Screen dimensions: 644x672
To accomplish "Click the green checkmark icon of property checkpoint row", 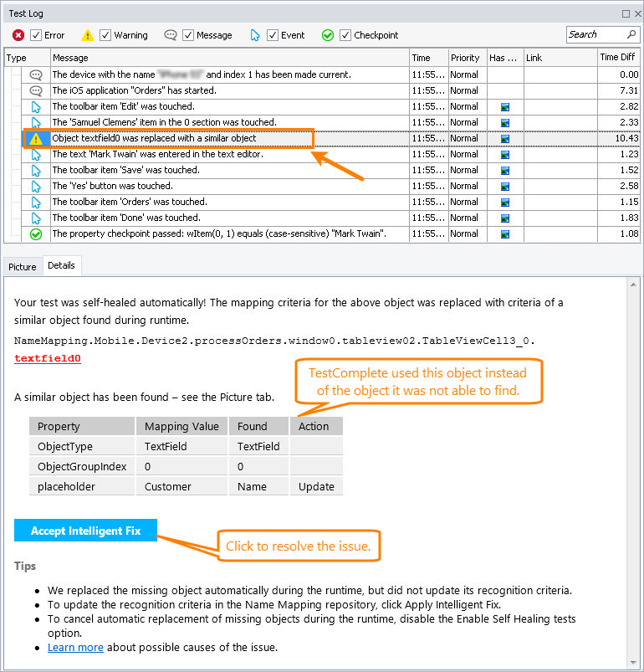I will [36, 234].
